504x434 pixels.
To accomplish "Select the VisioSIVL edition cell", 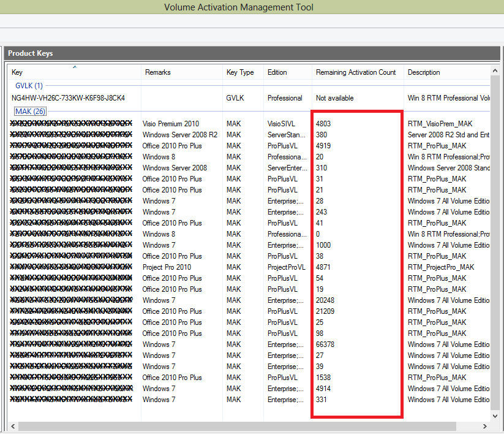I will (x=281, y=124).
